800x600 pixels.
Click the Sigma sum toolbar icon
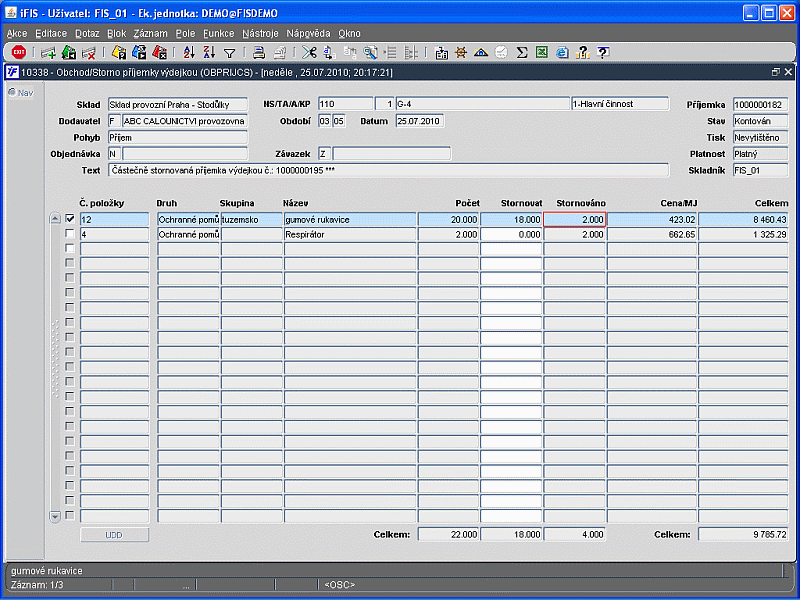(522, 52)
